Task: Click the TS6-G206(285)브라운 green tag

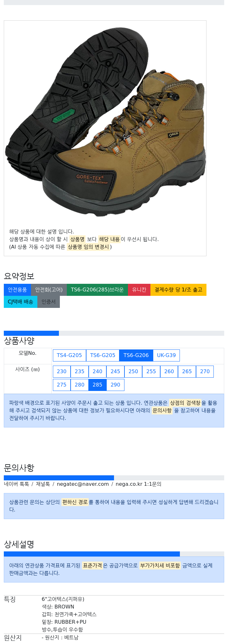Action: [97, 290]
